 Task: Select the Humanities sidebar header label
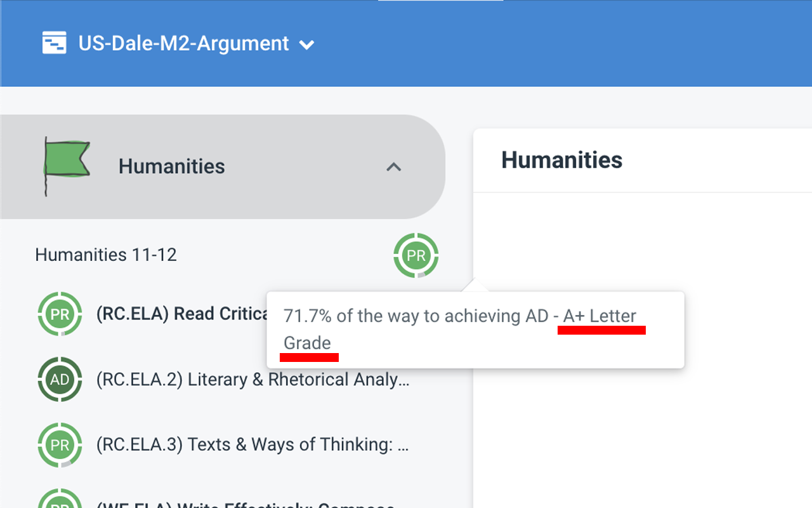171,166
